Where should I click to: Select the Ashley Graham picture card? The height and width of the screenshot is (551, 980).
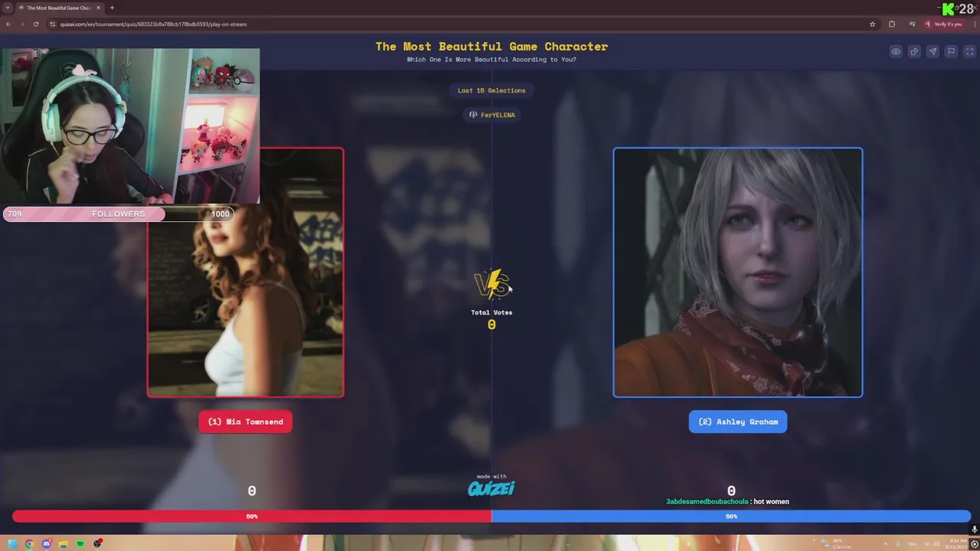[738, 272]
